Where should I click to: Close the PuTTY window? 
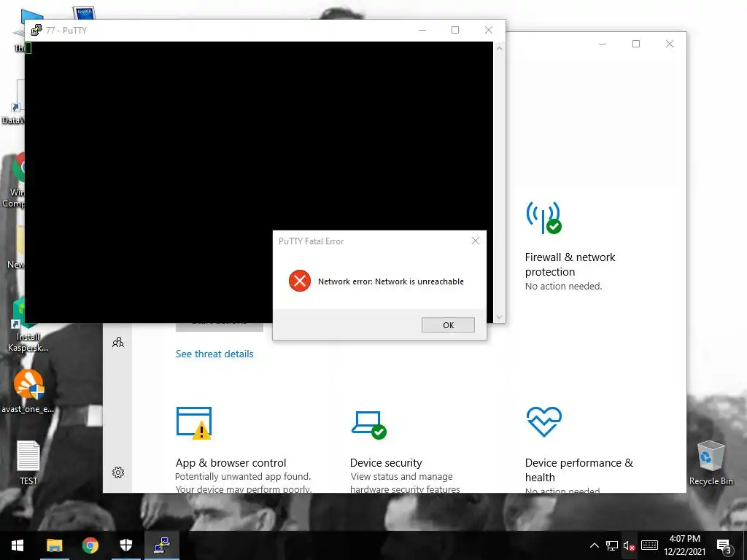[488, 30]
